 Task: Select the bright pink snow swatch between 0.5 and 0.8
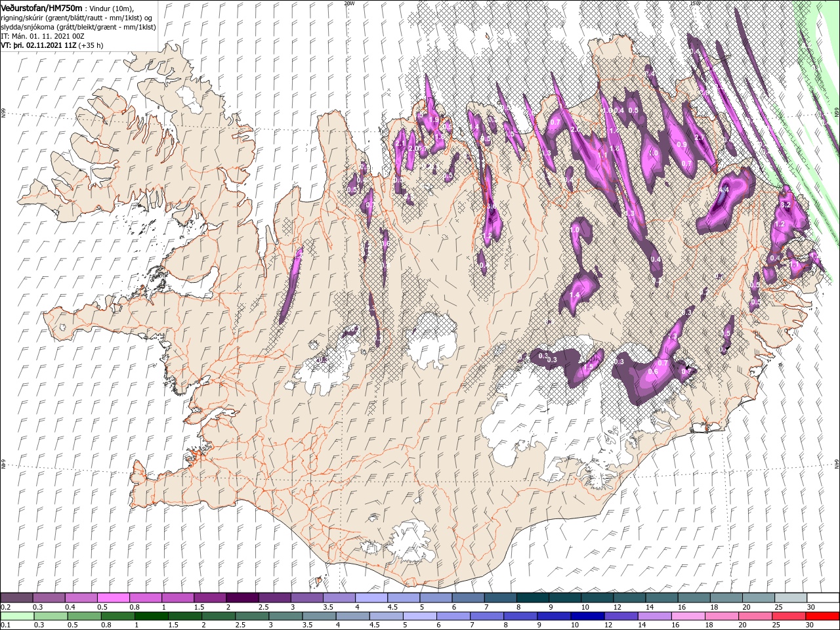pyautogui.click(x=114, y=598)
